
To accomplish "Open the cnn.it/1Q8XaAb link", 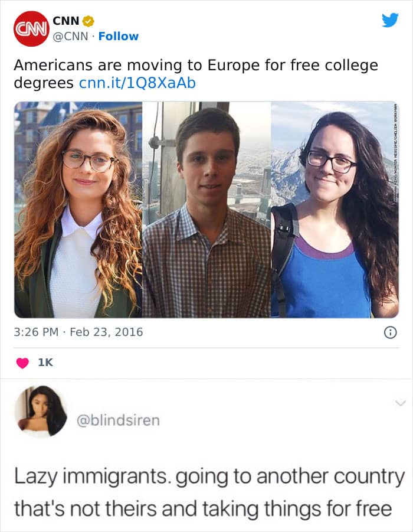I will (137, 83).
